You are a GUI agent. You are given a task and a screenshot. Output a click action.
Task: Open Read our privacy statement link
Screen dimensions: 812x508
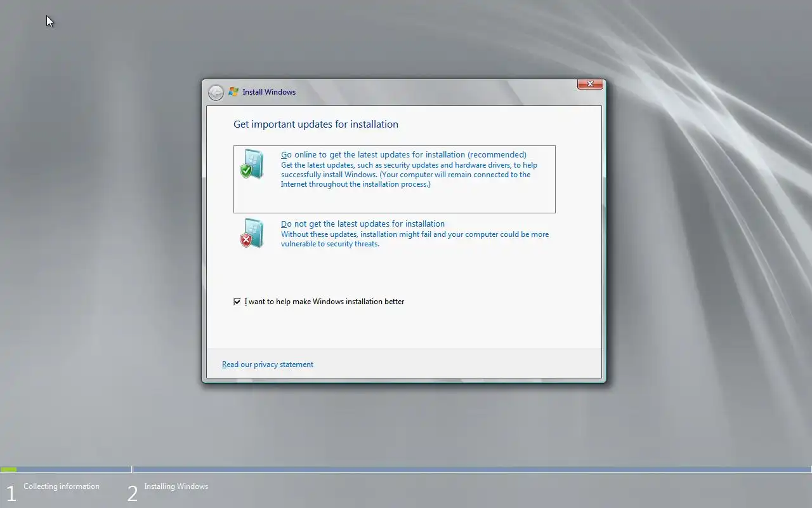tap(268, 364)
